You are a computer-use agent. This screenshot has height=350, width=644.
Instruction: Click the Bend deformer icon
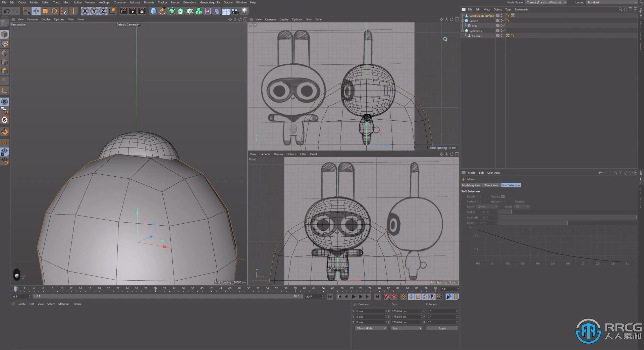[217, 11]
